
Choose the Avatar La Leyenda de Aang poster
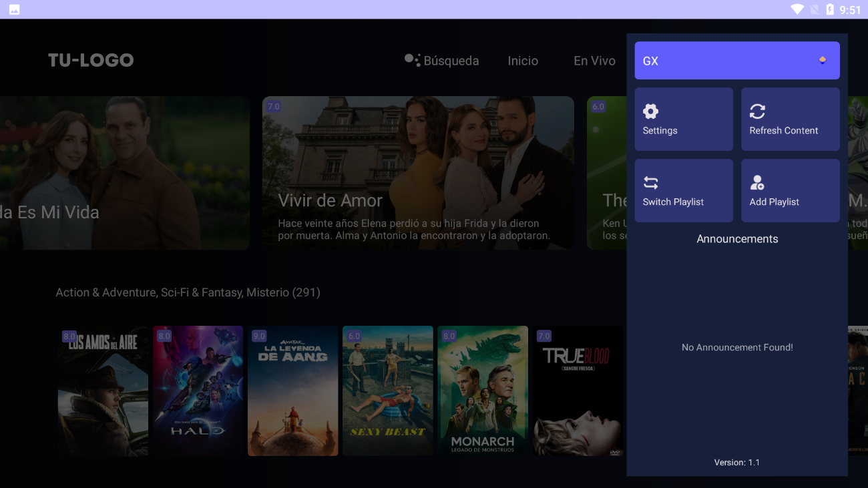point(292,391)
